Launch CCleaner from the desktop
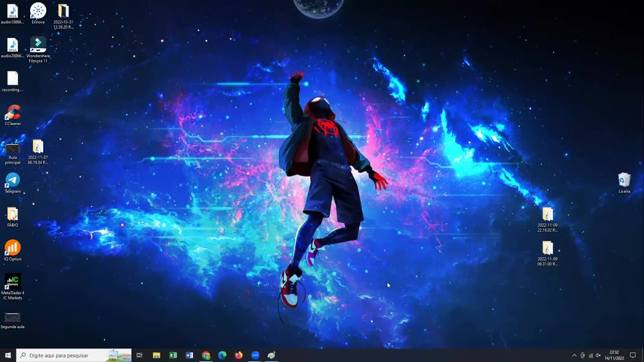 point(13,115)
